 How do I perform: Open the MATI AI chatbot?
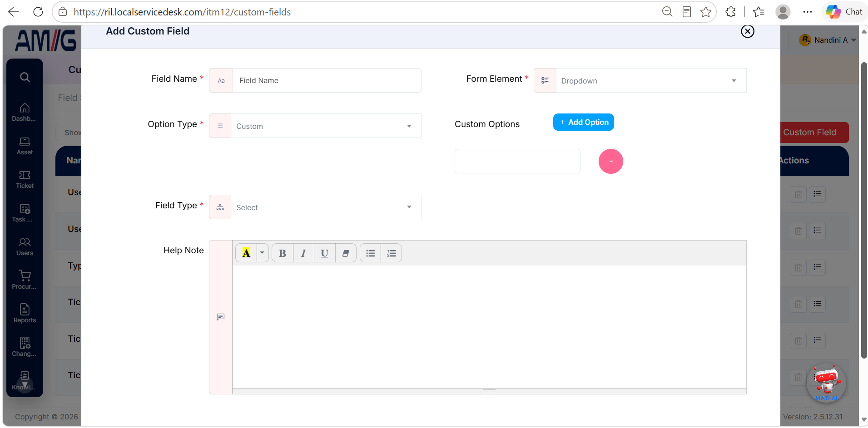pos(826,383)
